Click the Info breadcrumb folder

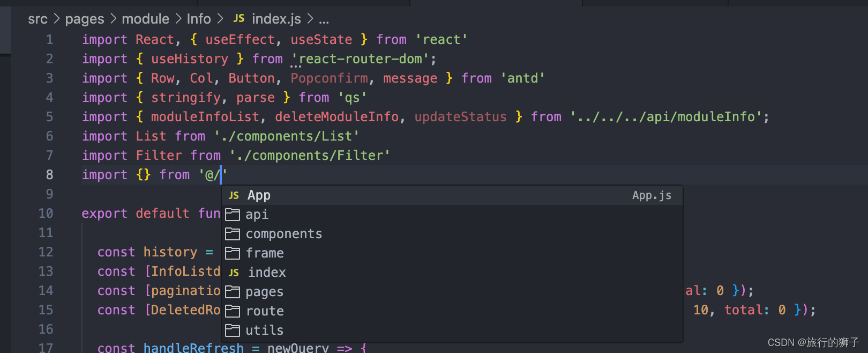pyautogui.click(x=199, y=19)
